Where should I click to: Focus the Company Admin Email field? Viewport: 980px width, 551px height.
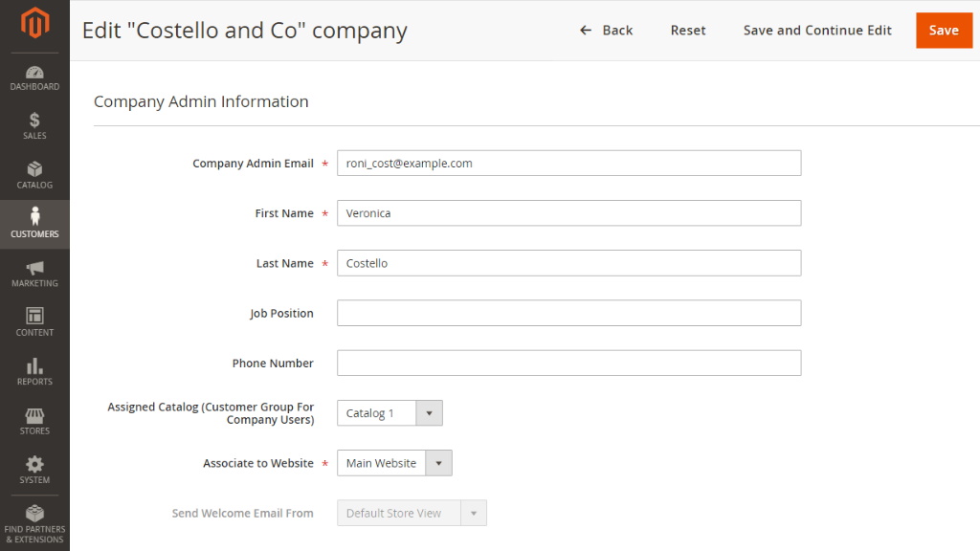(568, 164)
